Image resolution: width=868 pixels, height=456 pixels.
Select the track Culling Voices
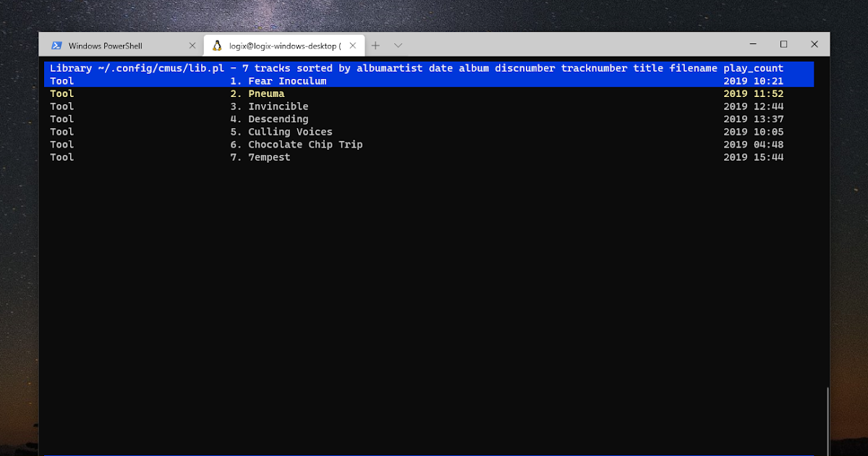(290, 131)
